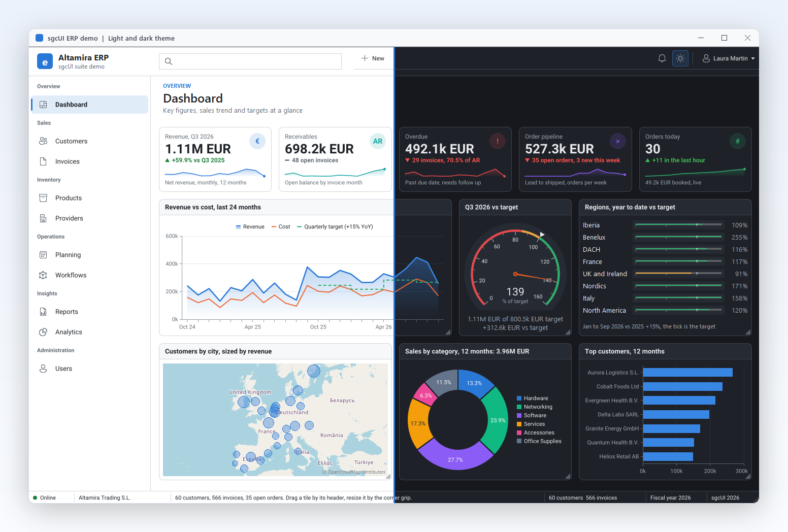Viewport: 788px width, 532px height.
Task: Click the Iberia progress bar
Action: tap(678, 224)
